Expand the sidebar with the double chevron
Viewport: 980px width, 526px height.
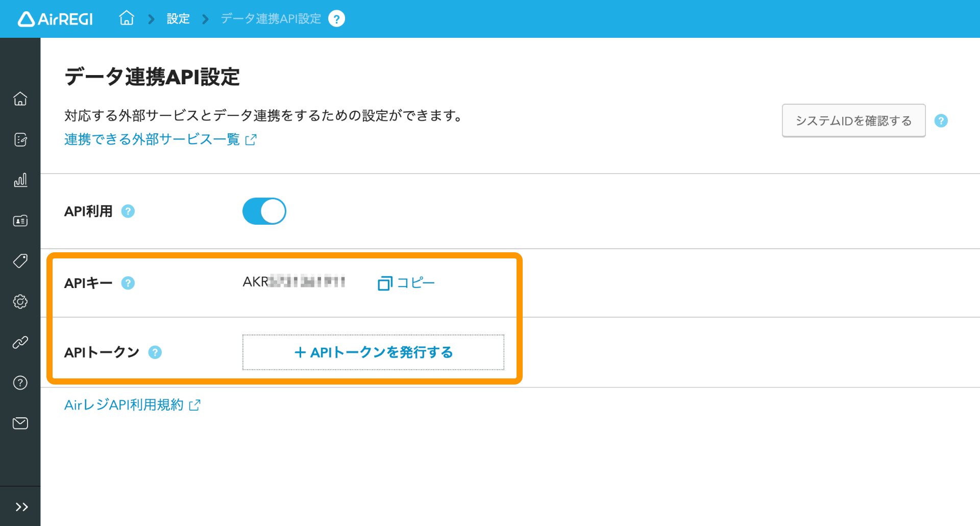point(21,507)
